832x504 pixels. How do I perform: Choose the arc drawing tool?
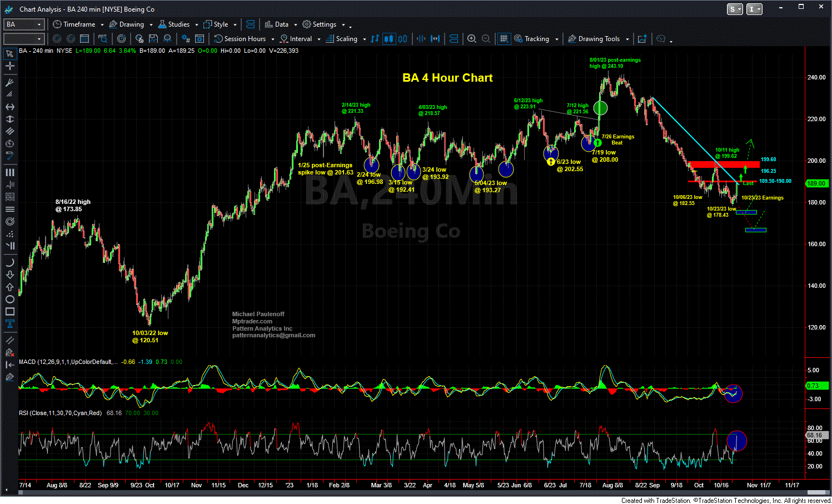pos(9,262)
